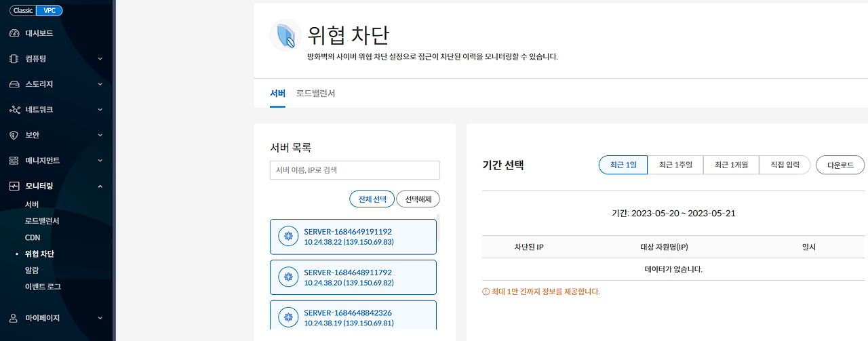
Task: Click the server name/IP search field
Action: [355, 170]
